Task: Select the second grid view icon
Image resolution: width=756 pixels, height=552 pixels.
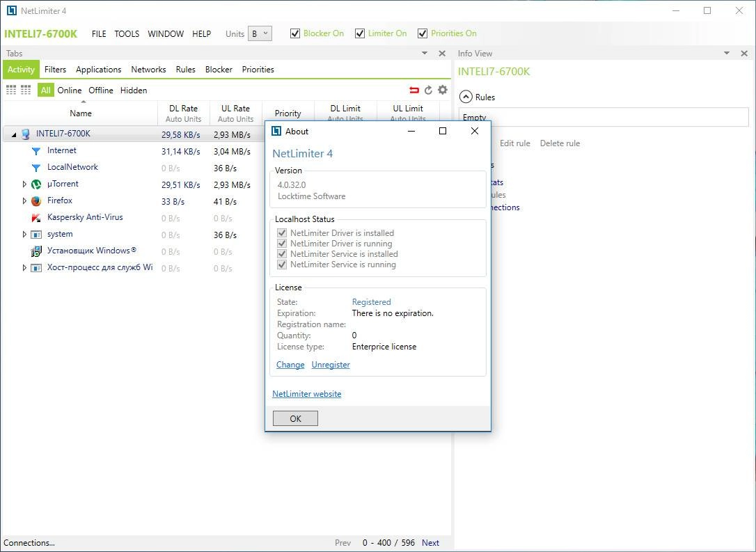Action: (26, 90)
